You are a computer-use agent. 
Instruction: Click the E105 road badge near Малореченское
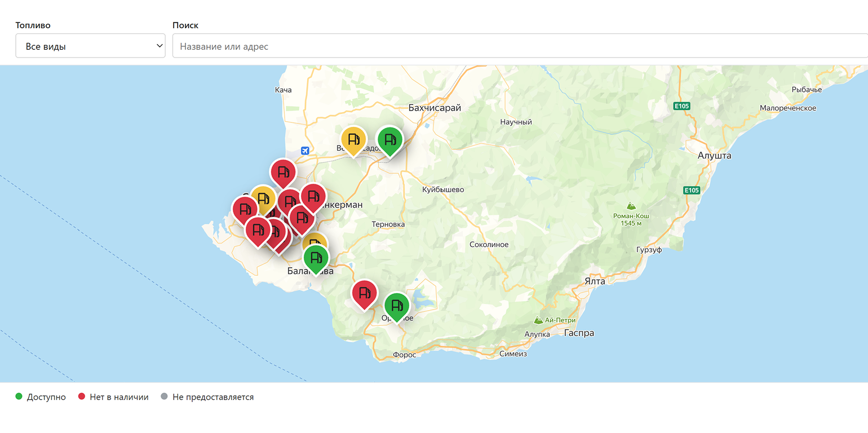point(682,106)
